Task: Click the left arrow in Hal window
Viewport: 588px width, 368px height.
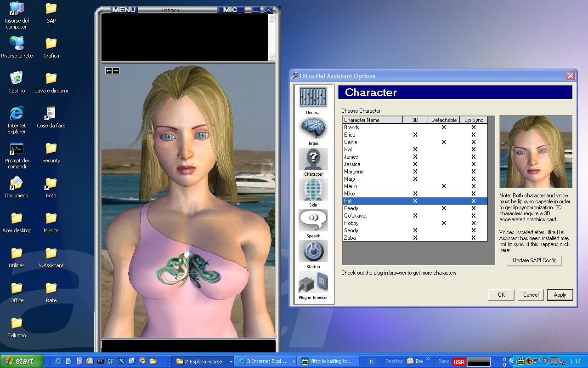Action: [x=108, y=70]
